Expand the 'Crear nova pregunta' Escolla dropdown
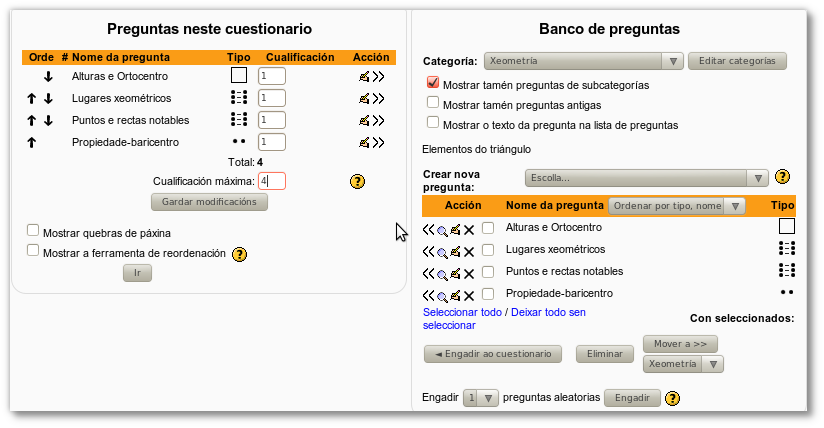Screen dimensions: 824x428 (x=646, y=178)
